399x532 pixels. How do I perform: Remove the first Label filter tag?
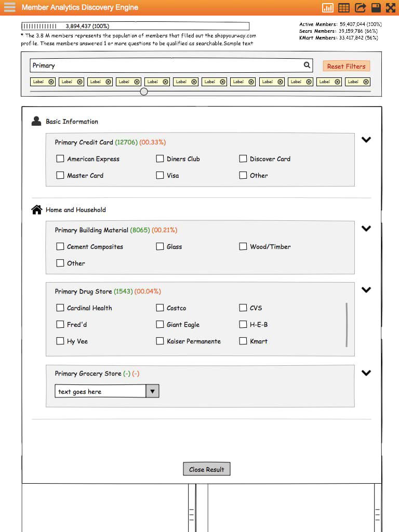[x=51, y=82]
